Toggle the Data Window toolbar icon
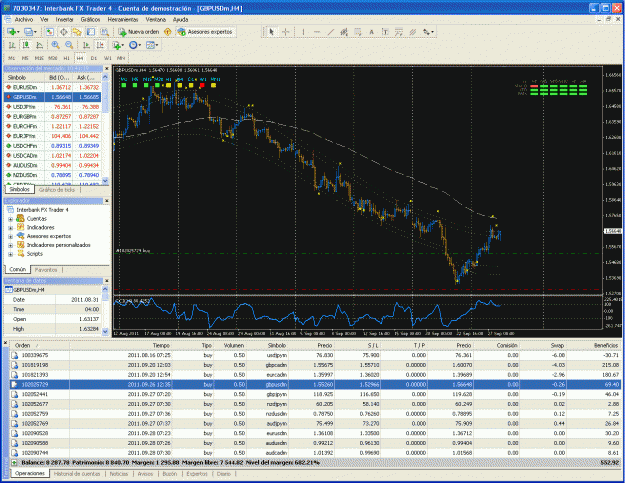This screenshot has width=625, height=483. (63, 32)
